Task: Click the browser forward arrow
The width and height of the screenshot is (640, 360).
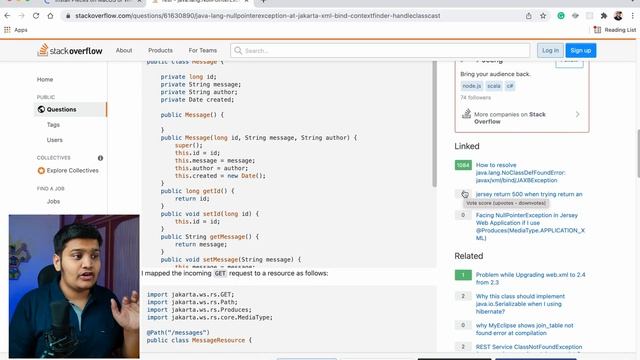Action: point(22,16)
